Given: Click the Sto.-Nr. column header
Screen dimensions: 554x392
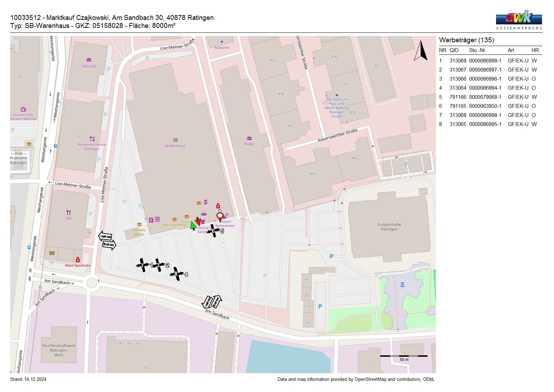Looking at the screenshot, I should click(x=478, y=50).
